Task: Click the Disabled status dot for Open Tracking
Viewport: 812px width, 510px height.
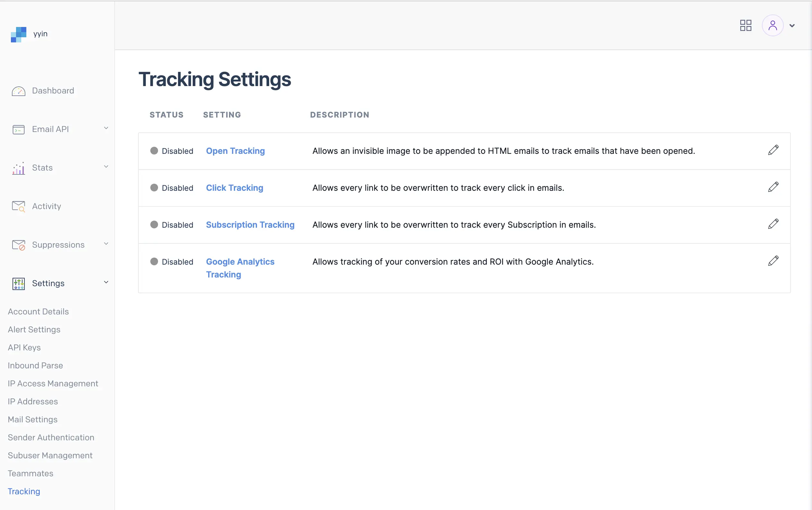Action: (x=154, y=151)
